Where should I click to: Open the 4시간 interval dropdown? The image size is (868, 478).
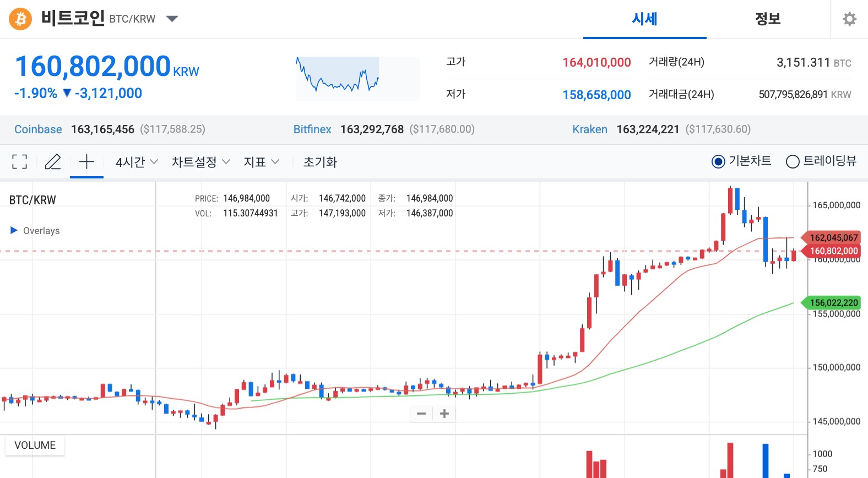click(x=137, y=162)
